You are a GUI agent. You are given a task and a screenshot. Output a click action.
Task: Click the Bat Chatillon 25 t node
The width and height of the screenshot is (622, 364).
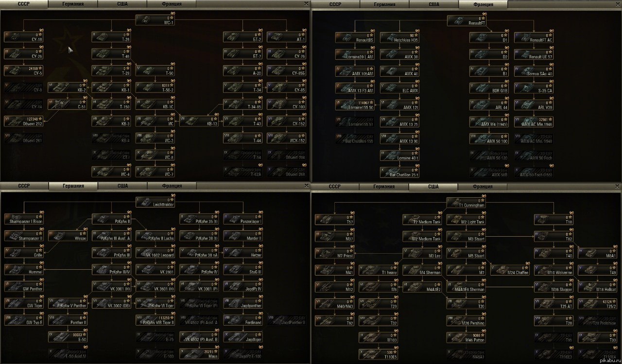tap(399, 172)
